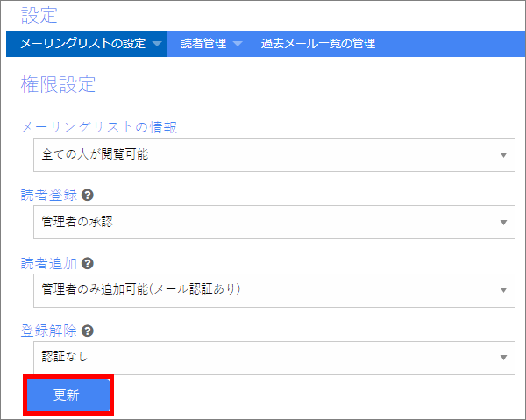Open help icon beside 登録解除
The height and width of the screenshot is (420, 526).
(x=87, y=331)
